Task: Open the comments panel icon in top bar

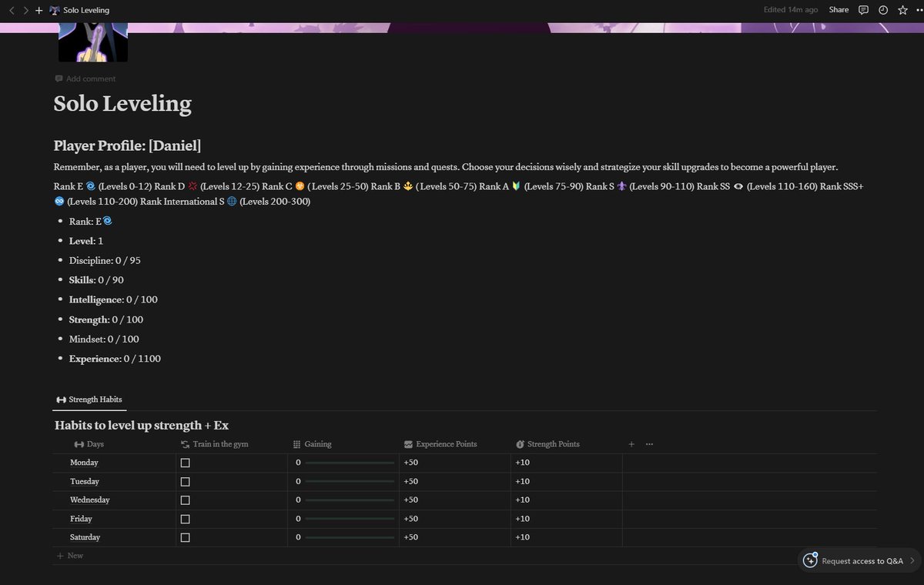Action: tap(864, 10)
